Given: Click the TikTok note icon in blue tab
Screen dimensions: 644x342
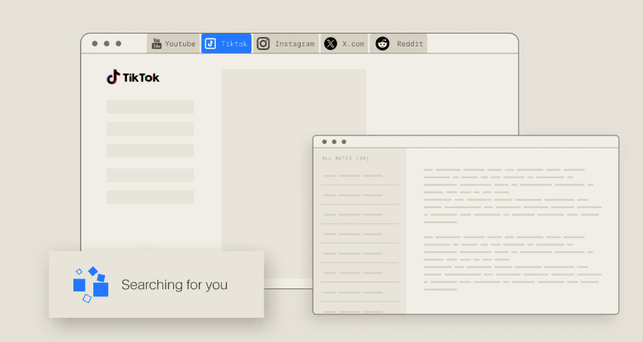Looking at the screenshot, I should pyautogui.click(x=210, y=43).
